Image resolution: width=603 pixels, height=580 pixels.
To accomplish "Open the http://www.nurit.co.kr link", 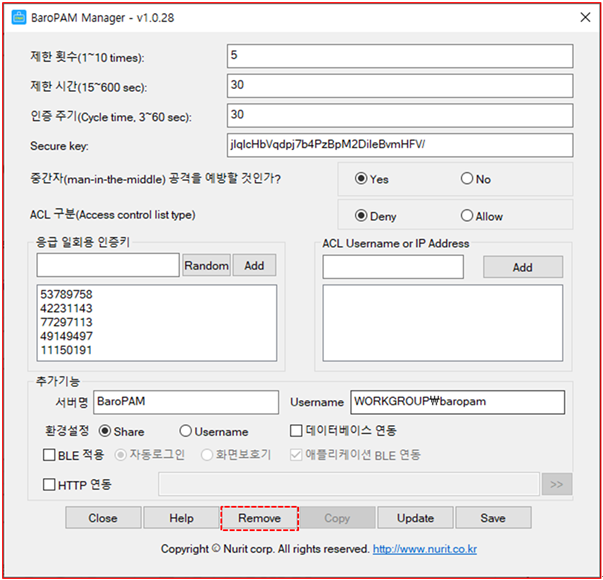I will click(x=425, y=549).
